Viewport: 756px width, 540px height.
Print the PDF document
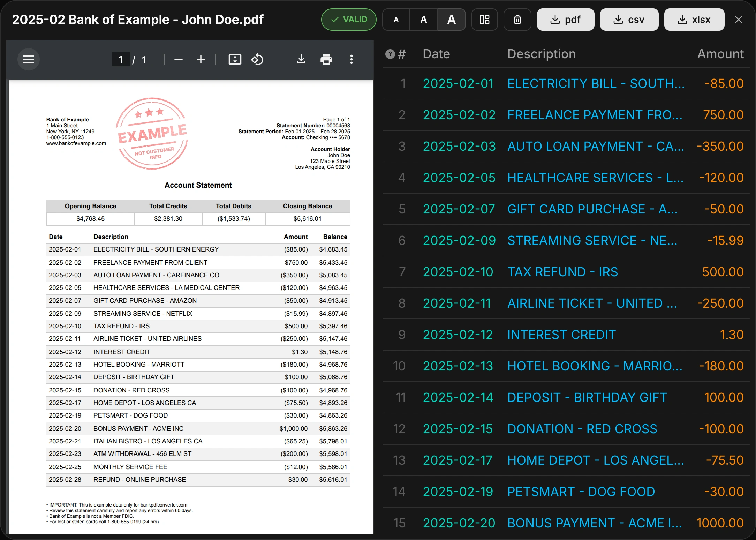(x=326, y=59)
